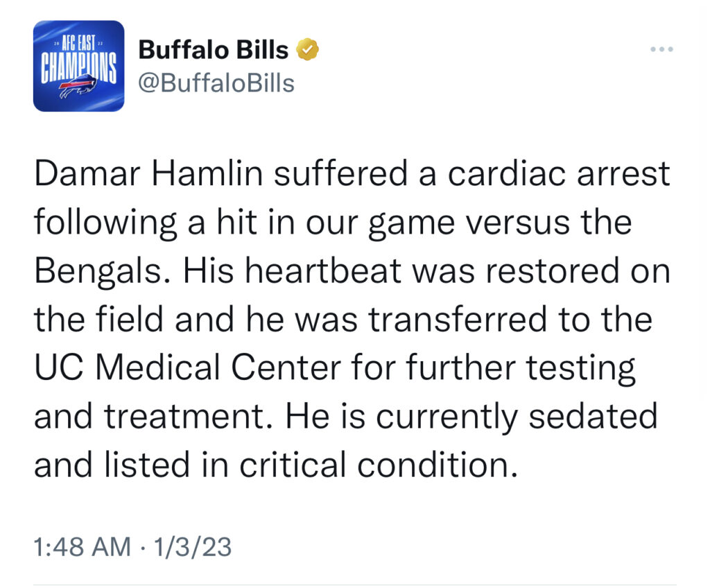Click the CHAMPIONS text in avatar
The width and height of the screenshot is (710, 588).
tap(79, 67)
